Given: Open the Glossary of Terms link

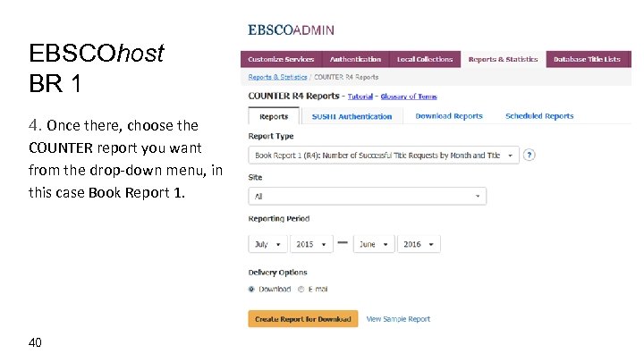Looking at the screenshot, I should pyautogui.click(x=409, y=97).
